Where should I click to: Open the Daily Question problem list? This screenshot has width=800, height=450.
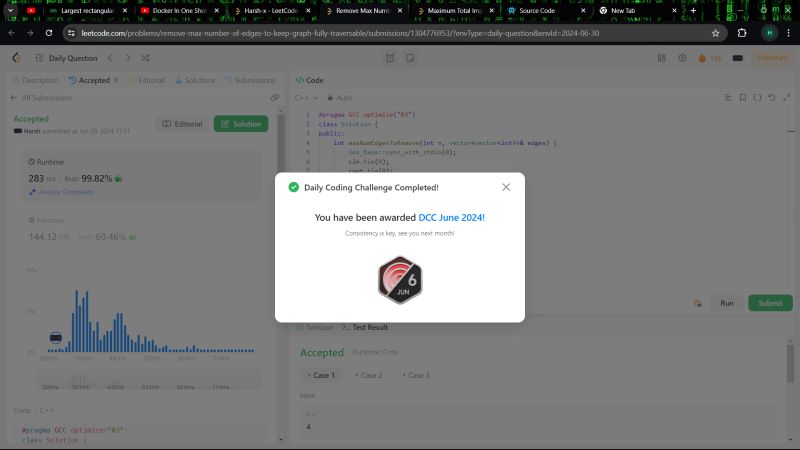click(67, 58)
